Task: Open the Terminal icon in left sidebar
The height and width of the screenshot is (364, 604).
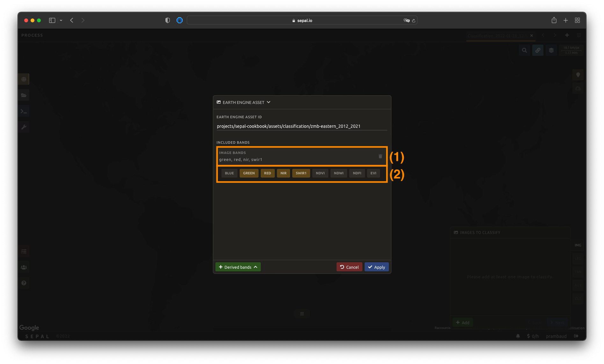Action: (x=24, y=111)
